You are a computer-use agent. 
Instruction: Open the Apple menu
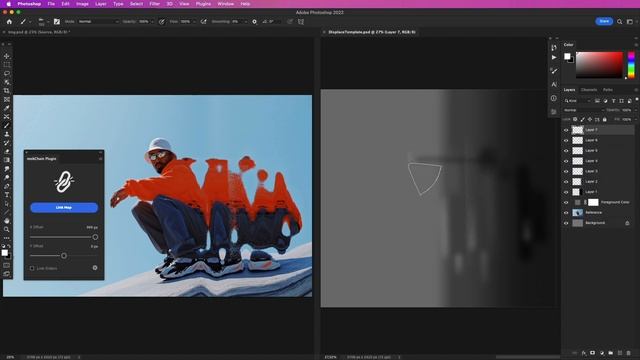click(x=8, y=4)
